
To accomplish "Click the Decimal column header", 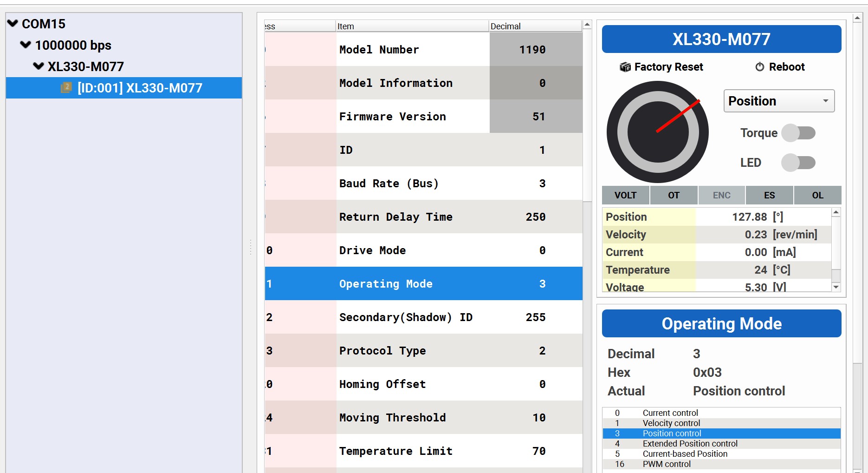I will tap(536, 26).
